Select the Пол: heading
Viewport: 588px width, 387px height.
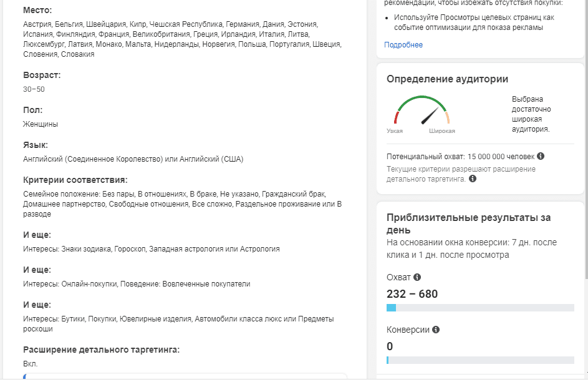tap(32, 110)
